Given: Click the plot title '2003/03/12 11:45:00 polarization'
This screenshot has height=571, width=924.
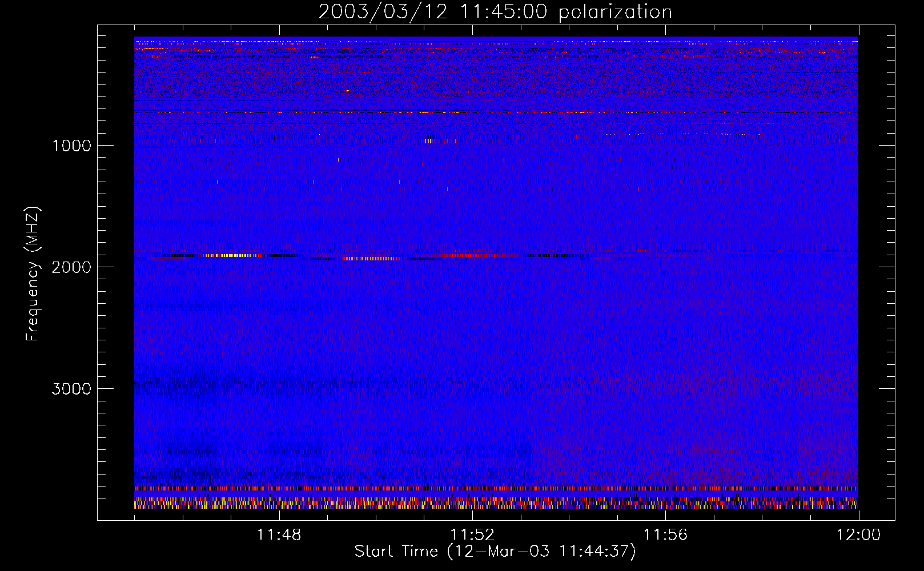Looking at the screenshot, I should click(495, 12).
